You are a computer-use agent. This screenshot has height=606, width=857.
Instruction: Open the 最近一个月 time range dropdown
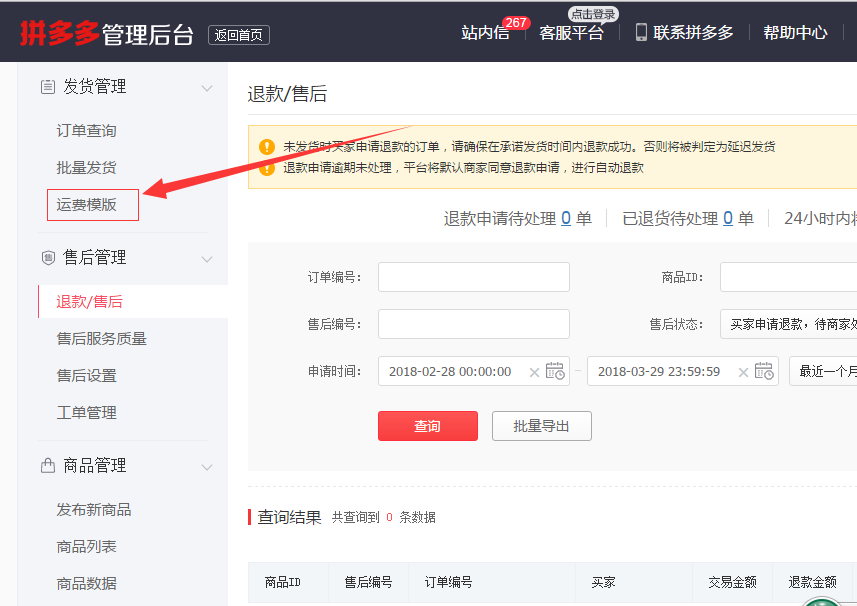(823, 371)
